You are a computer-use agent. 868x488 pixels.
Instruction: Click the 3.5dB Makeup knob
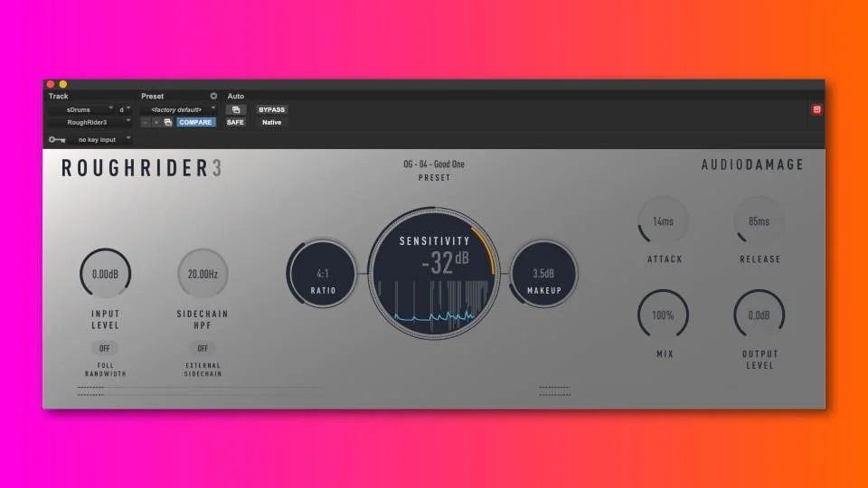click(x=544, y=273)
